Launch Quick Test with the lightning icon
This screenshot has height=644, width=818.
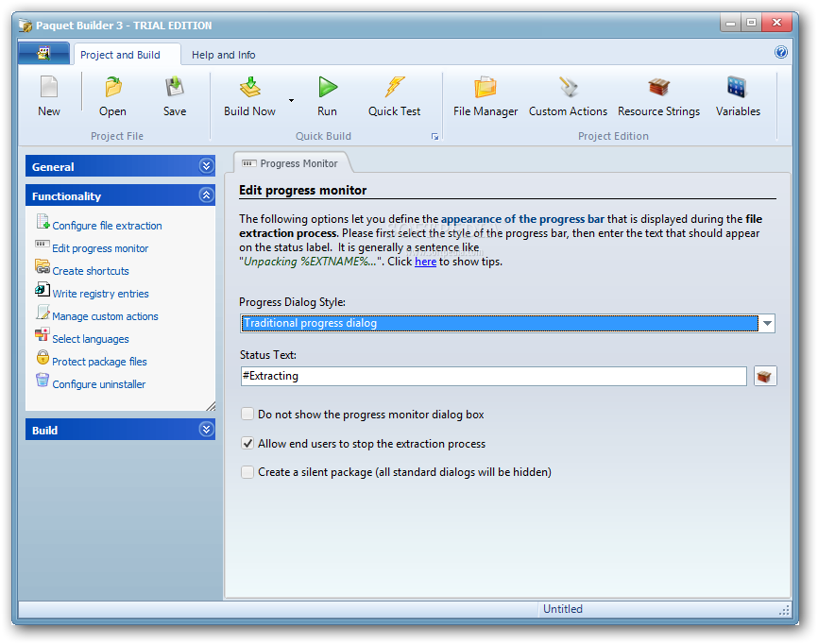point(395,87)
